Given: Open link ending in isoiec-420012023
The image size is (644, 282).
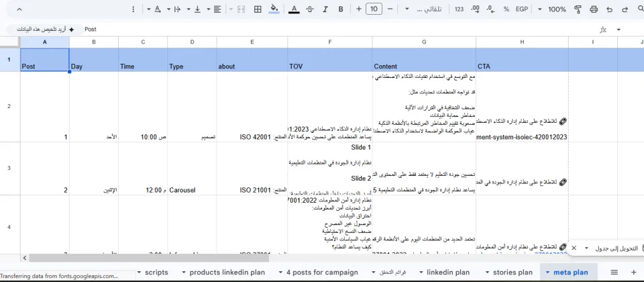Looking at the screenshot, I should [522, 137].
